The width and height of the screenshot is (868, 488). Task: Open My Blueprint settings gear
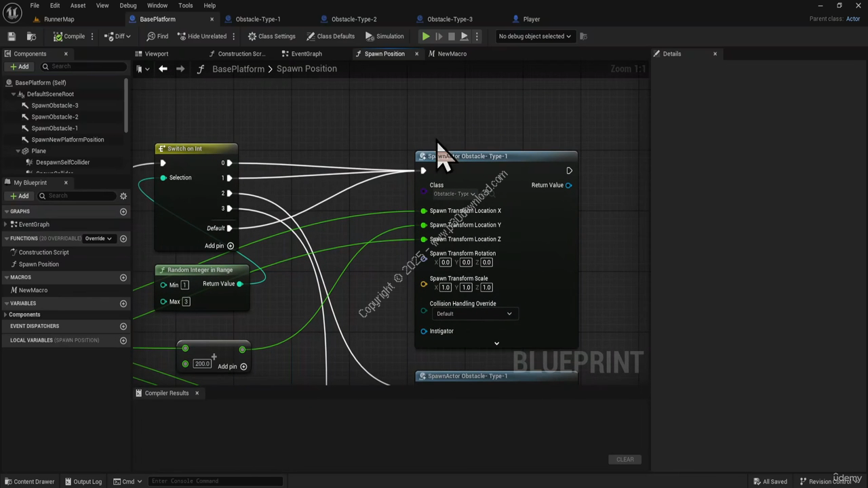click(123, 196)
